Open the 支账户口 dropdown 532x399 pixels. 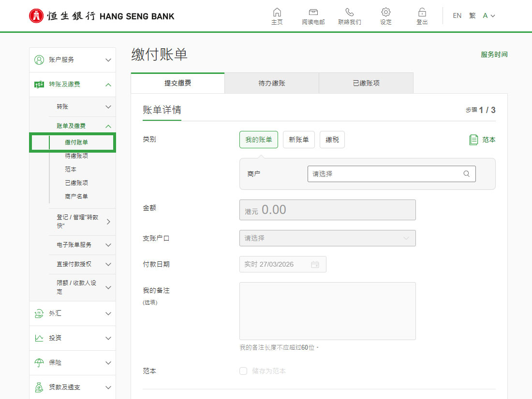(x=327, y=238)
